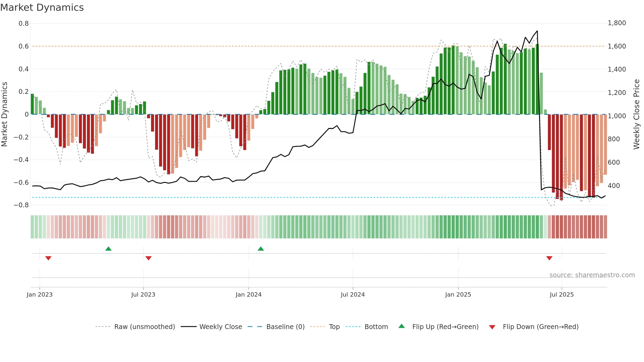Click the 1,800 right axis tick label
Screen dimensions: 644x362
617,23
